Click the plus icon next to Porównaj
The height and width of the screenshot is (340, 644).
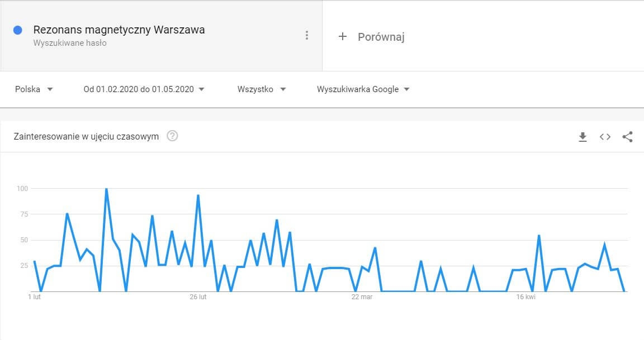(x=343, y=37)
